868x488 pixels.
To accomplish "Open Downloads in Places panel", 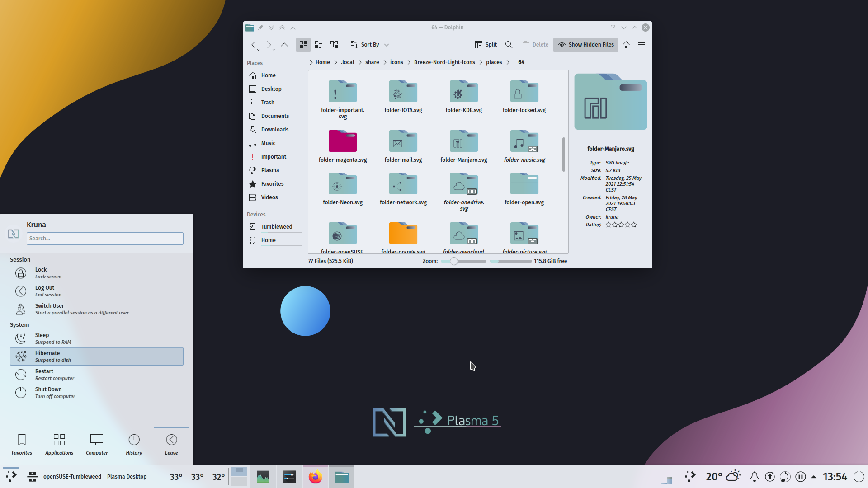I will pos(274,130).
